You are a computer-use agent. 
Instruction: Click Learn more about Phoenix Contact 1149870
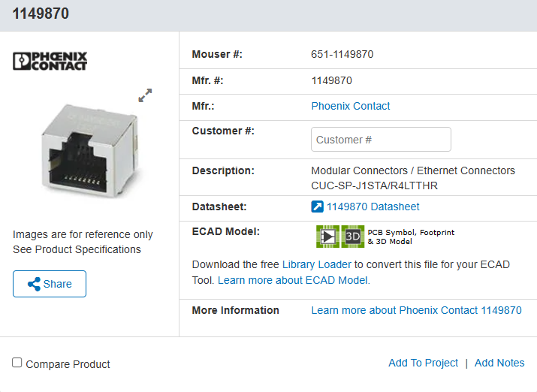click(x=416, y=310)
